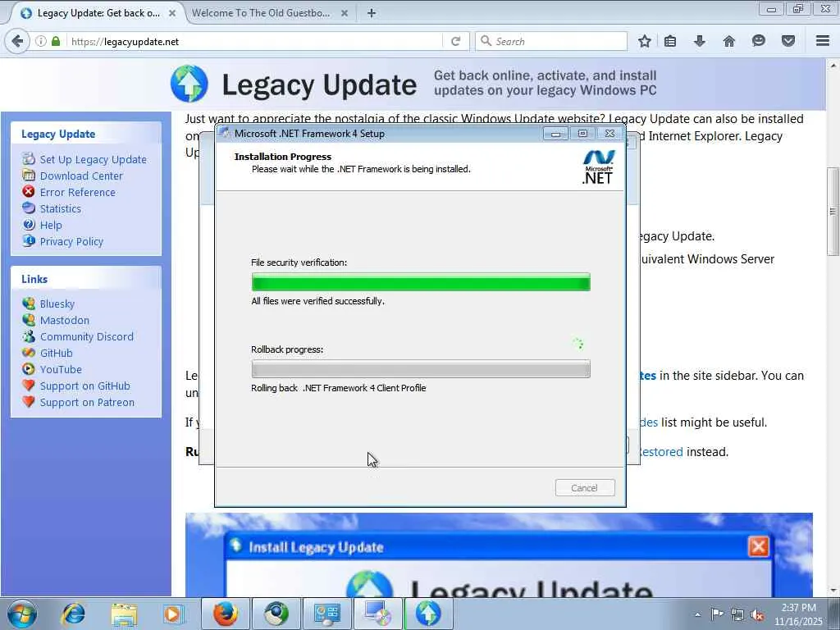The width and height of the screenshot is (840, 630).
Task: Click the Legacy Update globe logo
Action: coord(189,84)
